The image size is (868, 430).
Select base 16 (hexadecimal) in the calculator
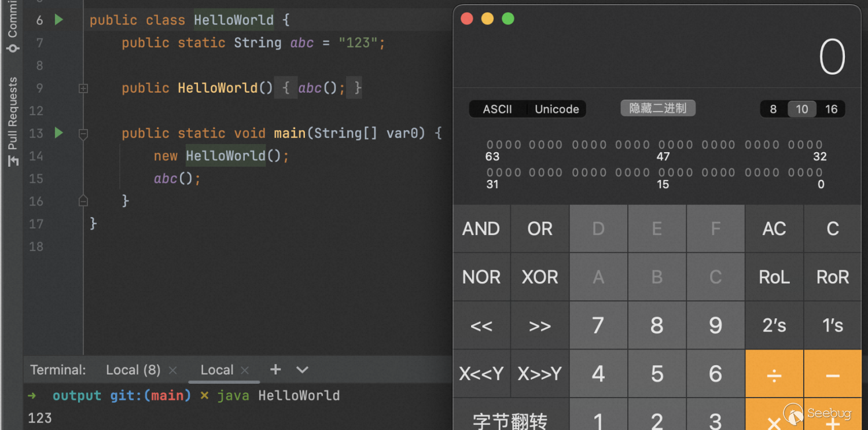pyautogui.click(x=832, y=109)
